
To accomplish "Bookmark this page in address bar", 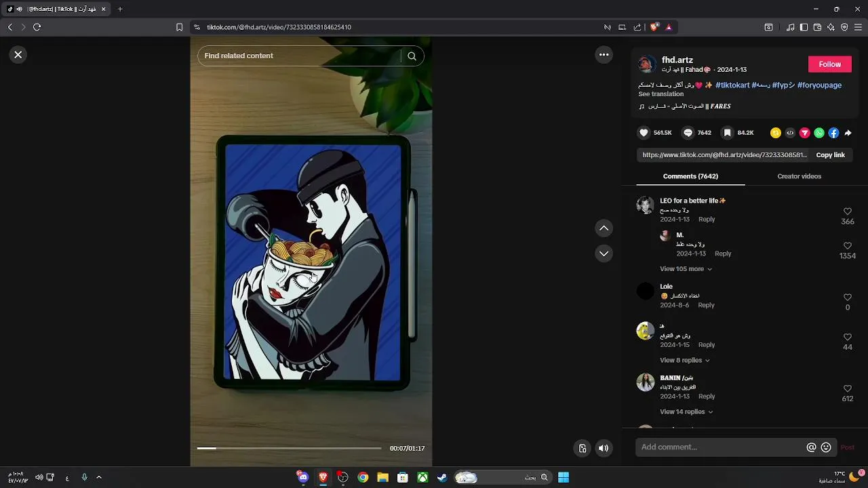I will (x=179, y=27).
